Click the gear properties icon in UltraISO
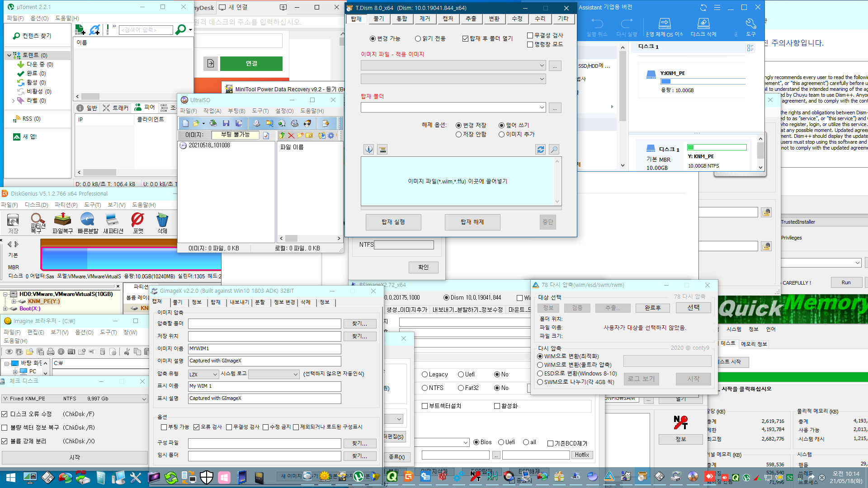The image size is (868, 488). (331, 135)
